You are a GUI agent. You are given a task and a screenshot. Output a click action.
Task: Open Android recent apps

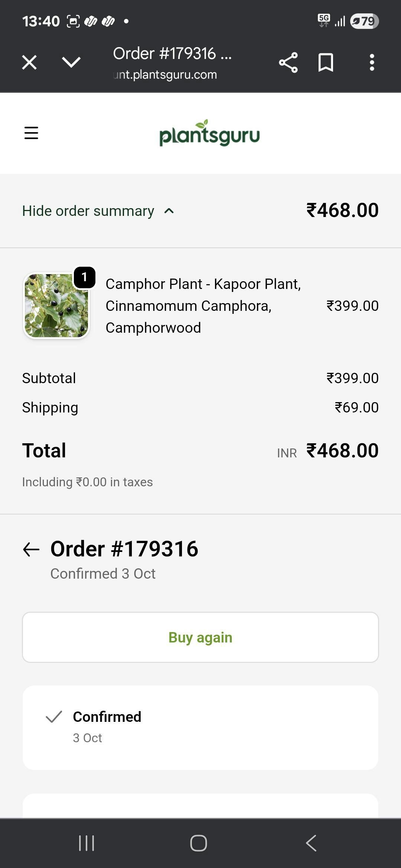87,843
